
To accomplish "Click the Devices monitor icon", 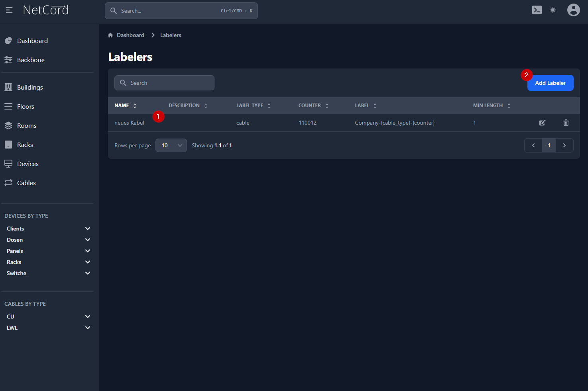I will tap(8, 164).
